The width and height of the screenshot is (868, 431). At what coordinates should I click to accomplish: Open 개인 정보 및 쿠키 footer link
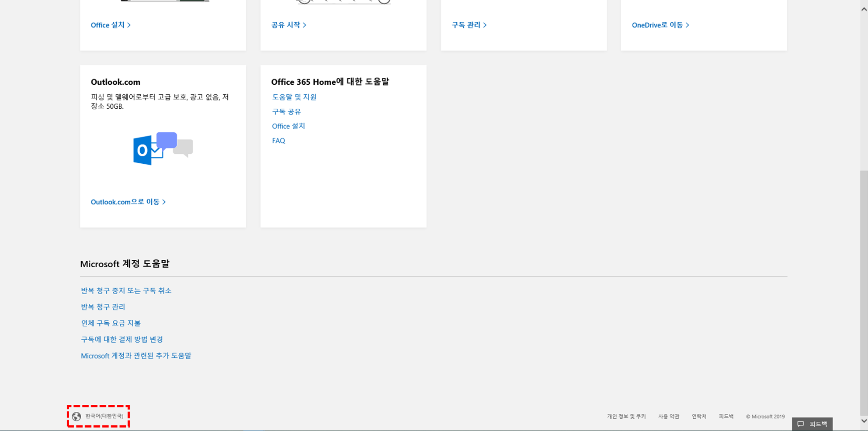click(626, 417)
